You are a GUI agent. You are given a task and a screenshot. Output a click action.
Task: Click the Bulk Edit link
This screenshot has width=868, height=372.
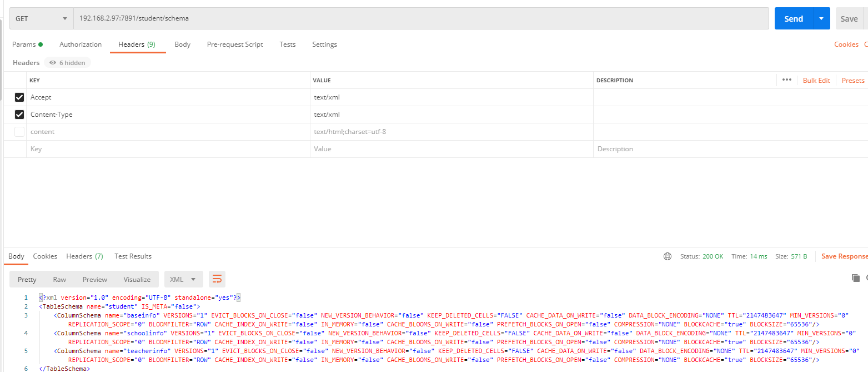(x=816, y=81)
